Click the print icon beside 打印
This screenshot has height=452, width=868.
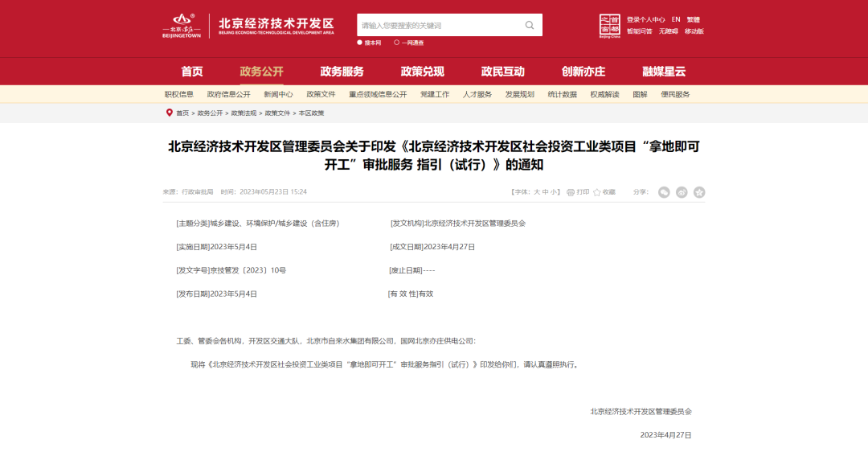[x=570, y=192]
